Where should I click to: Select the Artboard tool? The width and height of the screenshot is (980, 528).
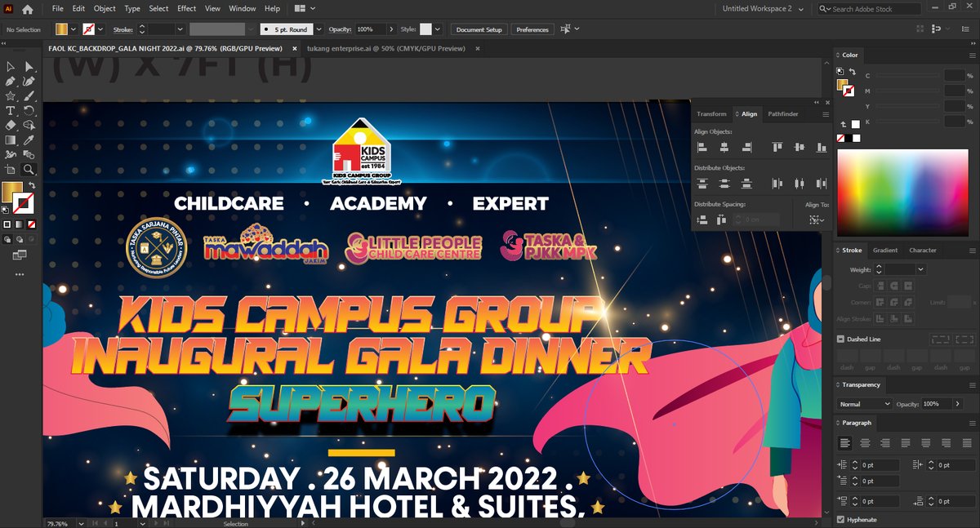click(11, 170)
